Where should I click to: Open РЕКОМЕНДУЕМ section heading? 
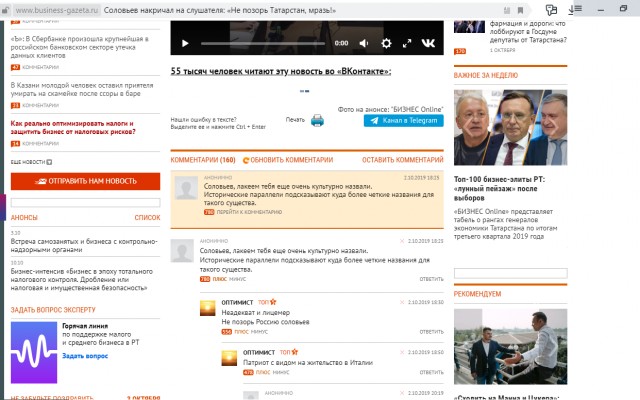[477, 294]
